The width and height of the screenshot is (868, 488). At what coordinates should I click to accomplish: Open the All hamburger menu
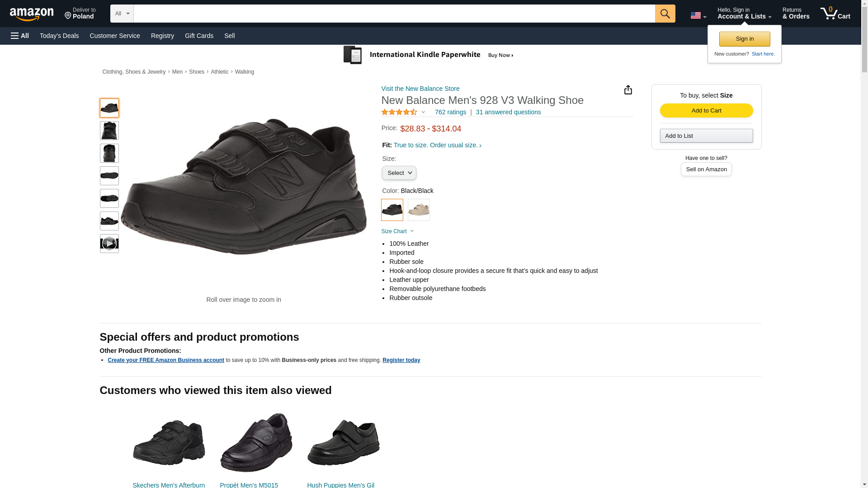(x=20, y=36)
